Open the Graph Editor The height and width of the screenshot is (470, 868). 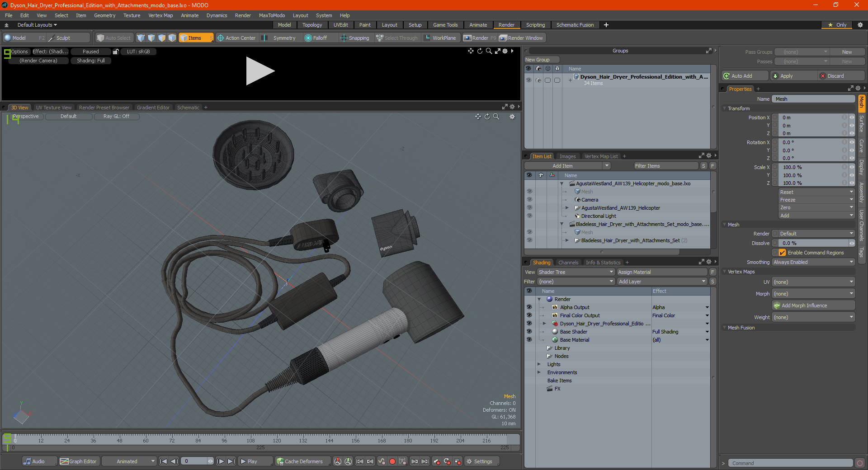click(79, 461)
